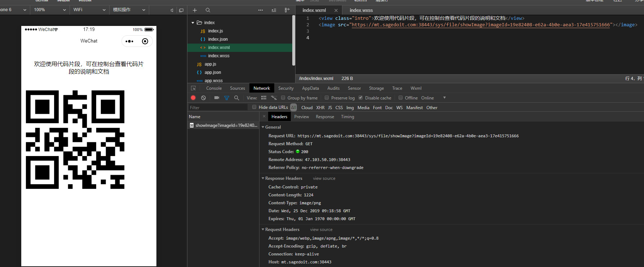Open the WeChat capsule menu dots
644x267 pixels.
(129, 41)
